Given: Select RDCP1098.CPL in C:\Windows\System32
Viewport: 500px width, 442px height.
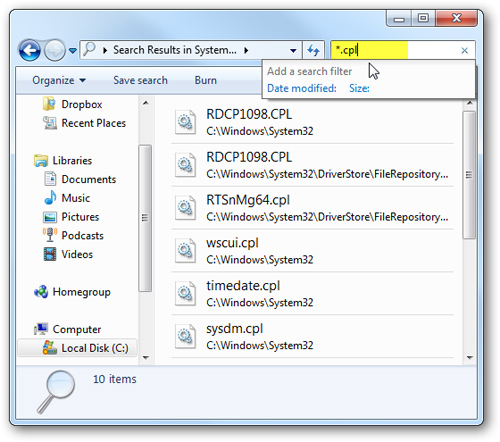Looking at the screenshot, I should pyautogui.click(x=312, y=122).
